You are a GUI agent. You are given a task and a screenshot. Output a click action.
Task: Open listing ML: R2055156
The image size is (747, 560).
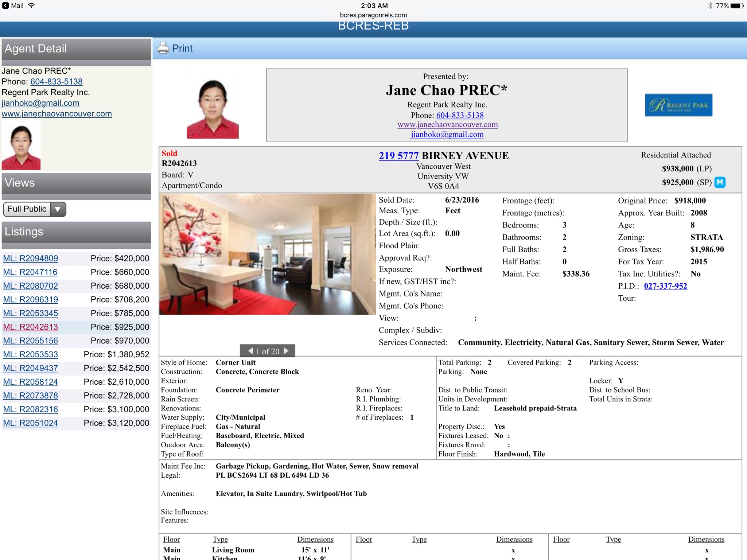tap(31, 341)
